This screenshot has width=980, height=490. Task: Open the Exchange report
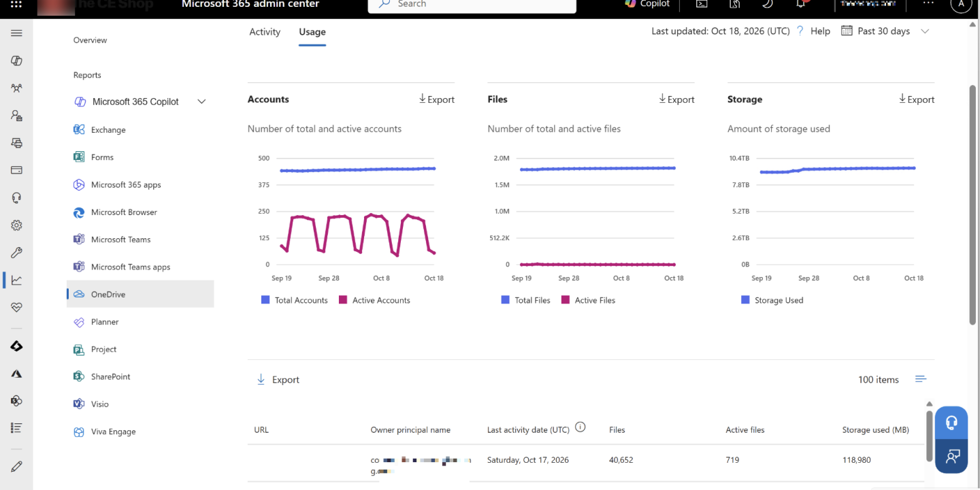[108, 130]
